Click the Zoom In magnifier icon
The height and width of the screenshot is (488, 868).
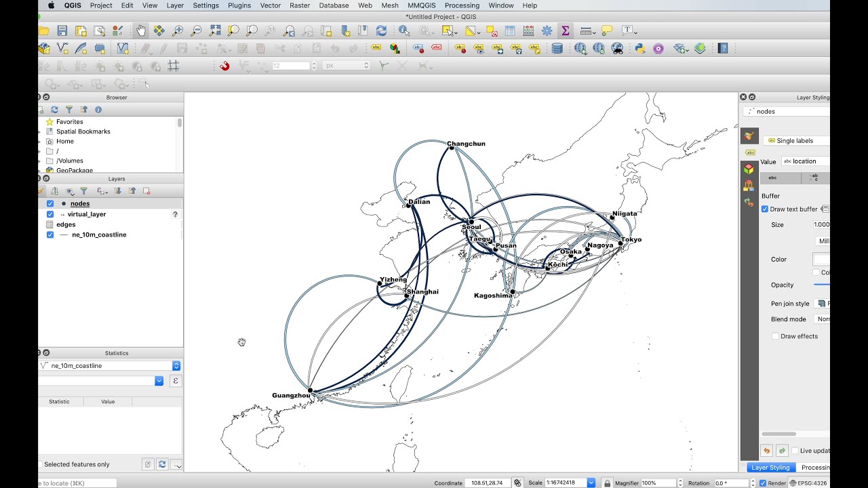178,30
